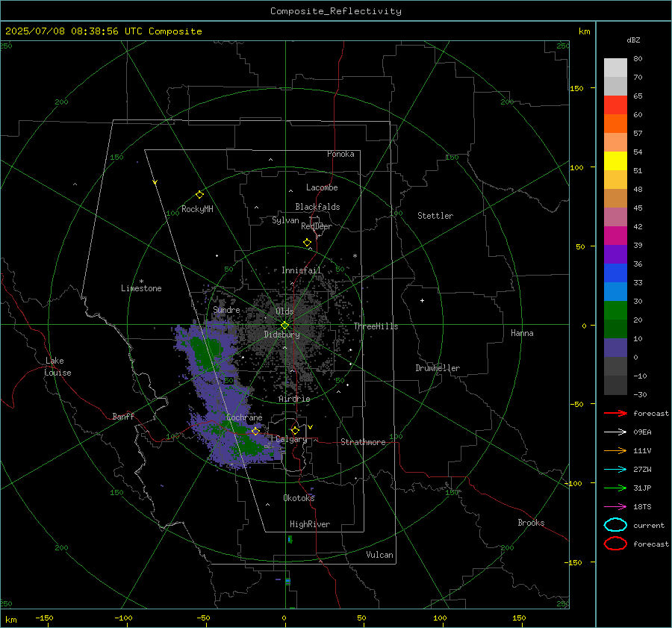
Task: Click the Limestone label
Action: click(141, 288)
